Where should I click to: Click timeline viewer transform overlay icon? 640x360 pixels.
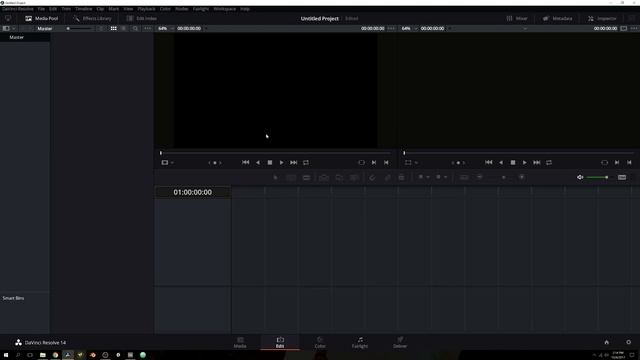pos(408,162)
